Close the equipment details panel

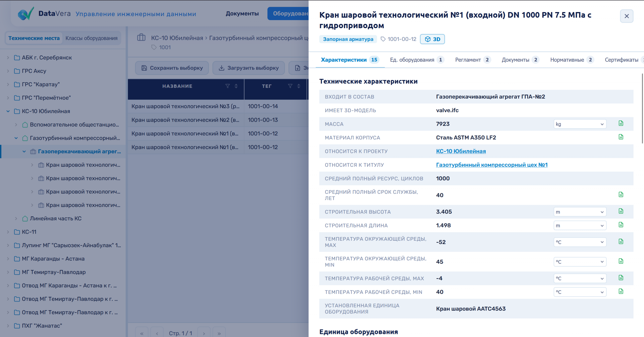click(627, 16)
